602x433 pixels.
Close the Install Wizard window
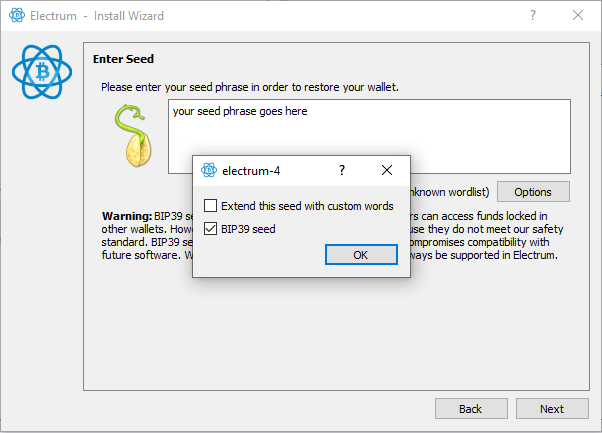[x=578, y=15]
